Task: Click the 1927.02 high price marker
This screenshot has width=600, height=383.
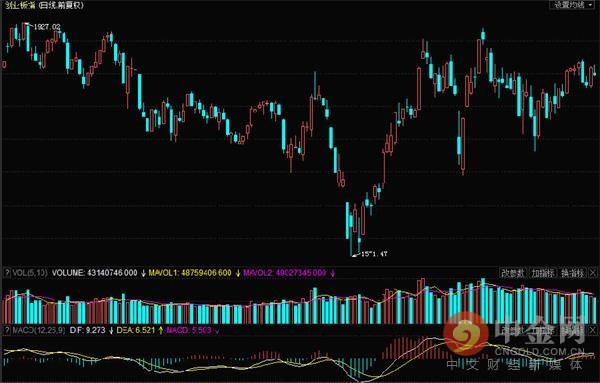Action: [x=47, y=27]
